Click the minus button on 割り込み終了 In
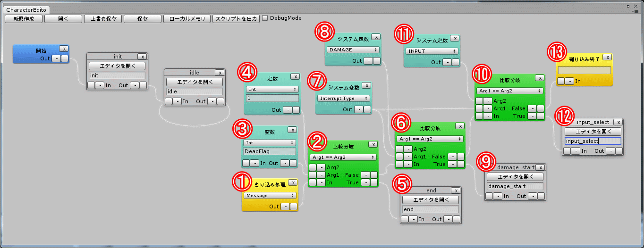644x248 pixels. click(569, 81)
